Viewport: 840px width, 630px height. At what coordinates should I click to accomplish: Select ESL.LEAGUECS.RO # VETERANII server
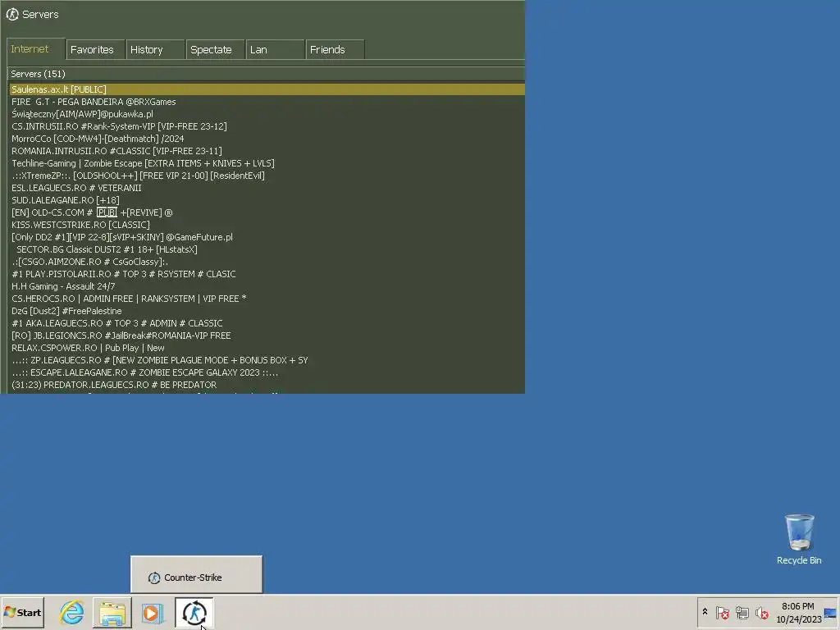pos(267,188)
